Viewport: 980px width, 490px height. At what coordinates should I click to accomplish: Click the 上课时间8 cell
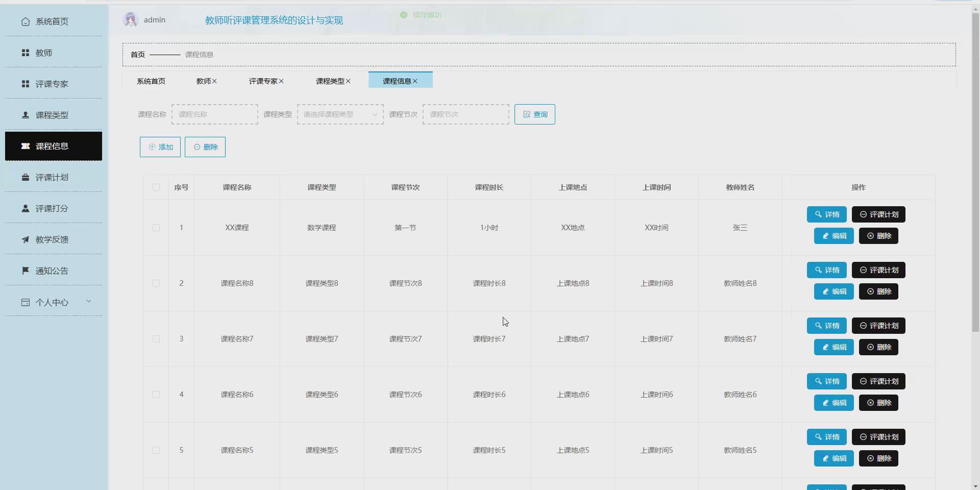(x=656, y=283)
